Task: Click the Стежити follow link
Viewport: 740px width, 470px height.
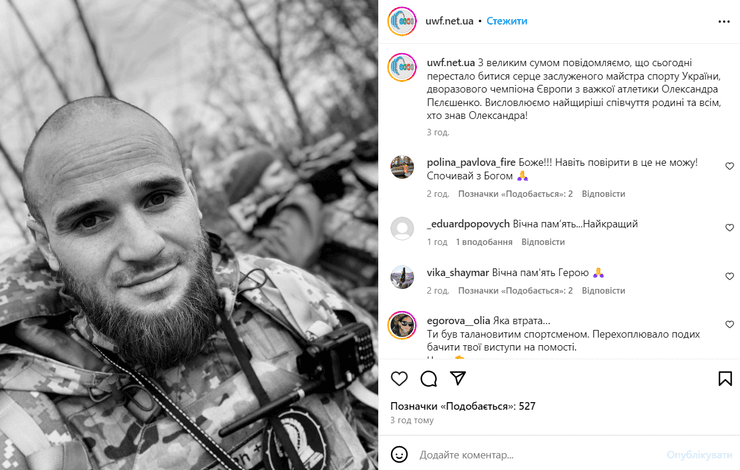Action: [x=507, y=21]
